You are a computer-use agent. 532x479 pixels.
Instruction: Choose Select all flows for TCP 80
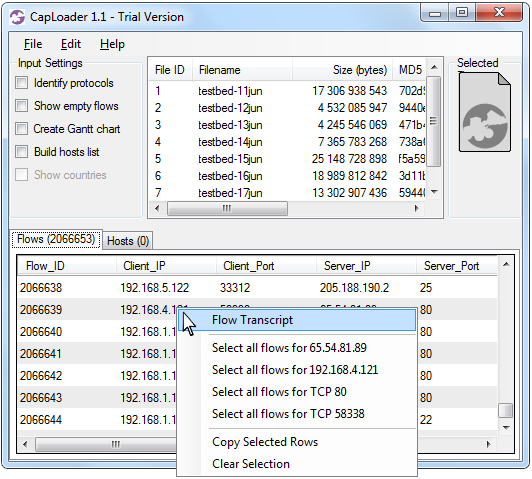297,392
